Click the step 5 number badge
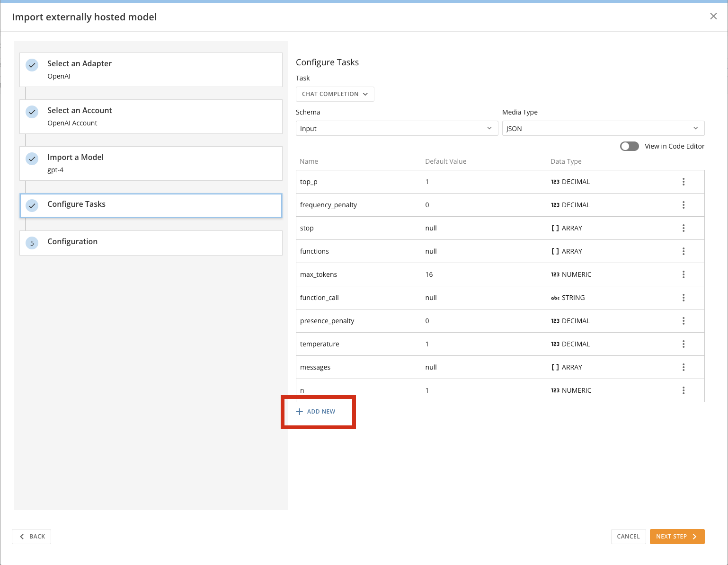The width and height of the screenshot is (728, 565). click(32, 243)
